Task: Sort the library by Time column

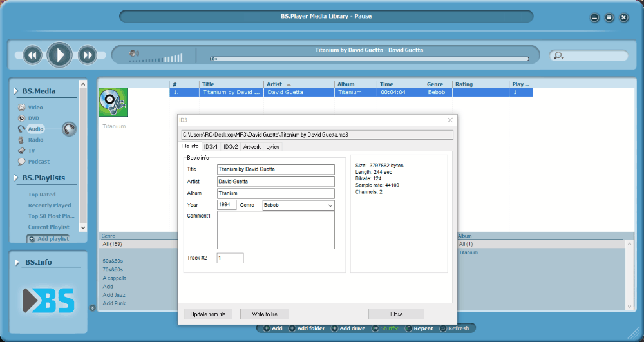Action: point(401,84)
